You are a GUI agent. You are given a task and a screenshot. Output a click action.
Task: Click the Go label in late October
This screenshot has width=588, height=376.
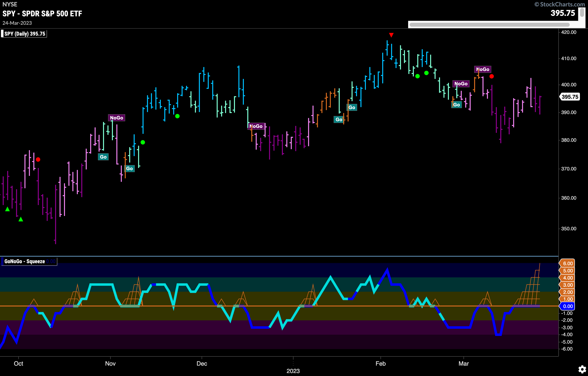coord(103,157)
